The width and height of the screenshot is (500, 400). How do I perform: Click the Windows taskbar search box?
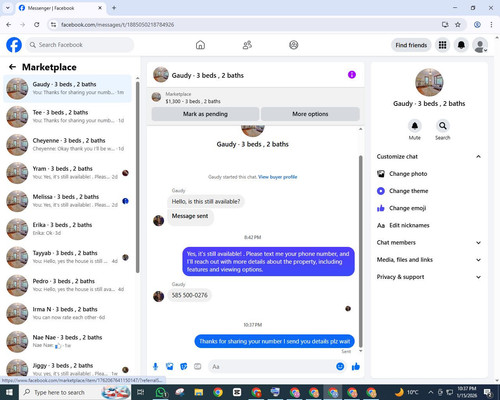coord(74,392)
